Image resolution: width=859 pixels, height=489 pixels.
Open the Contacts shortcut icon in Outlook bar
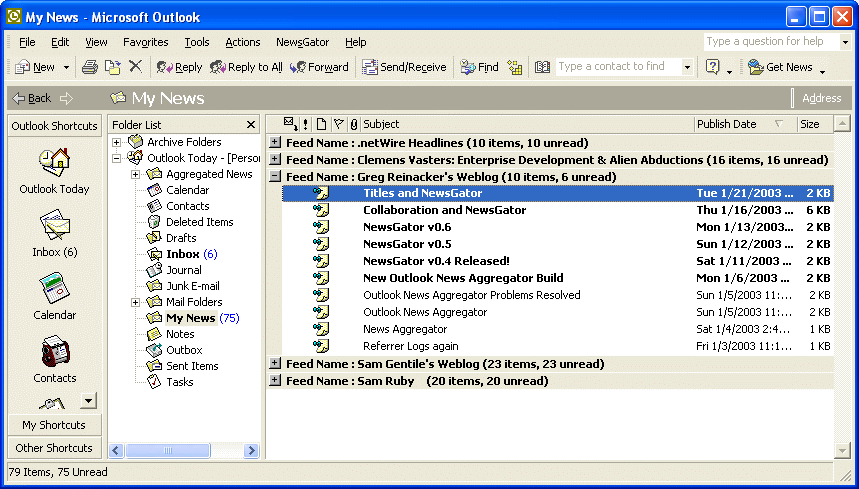click(54, 352)
